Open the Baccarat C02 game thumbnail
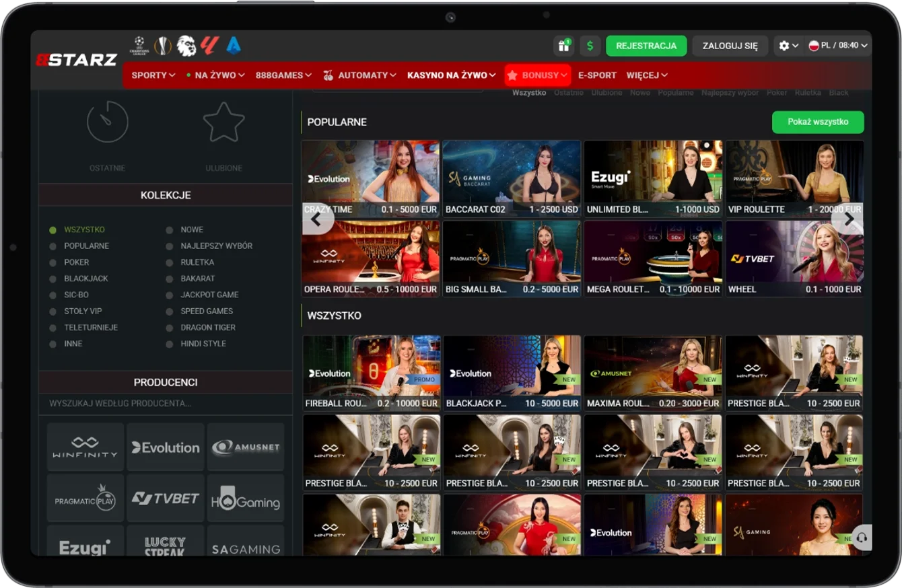 512,178
